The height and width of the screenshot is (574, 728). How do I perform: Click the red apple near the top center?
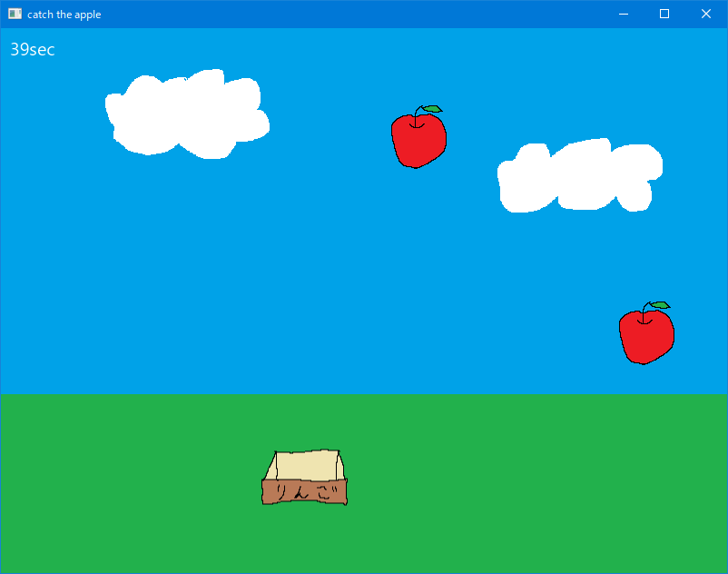click(418, 139)
